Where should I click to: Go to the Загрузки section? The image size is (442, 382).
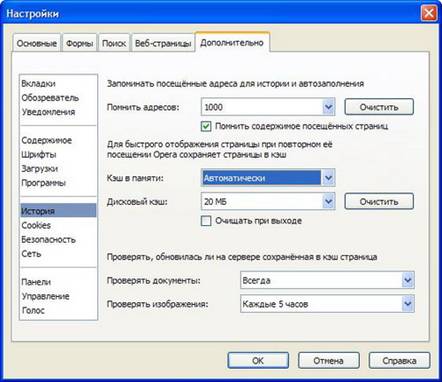39,169
